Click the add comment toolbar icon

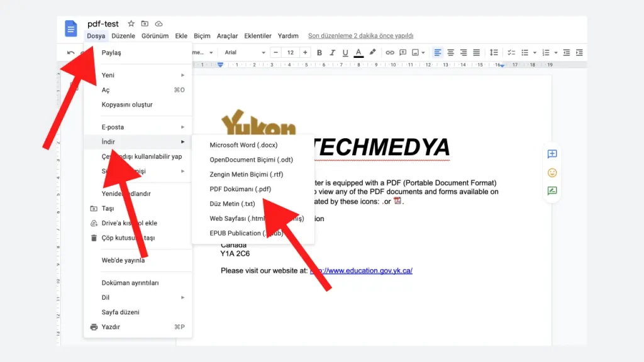(x=402, y=52)
